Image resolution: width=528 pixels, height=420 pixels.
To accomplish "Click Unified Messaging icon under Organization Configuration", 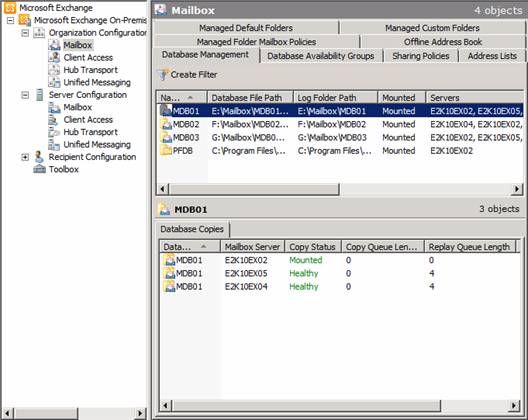I will (x=54, y=83).
